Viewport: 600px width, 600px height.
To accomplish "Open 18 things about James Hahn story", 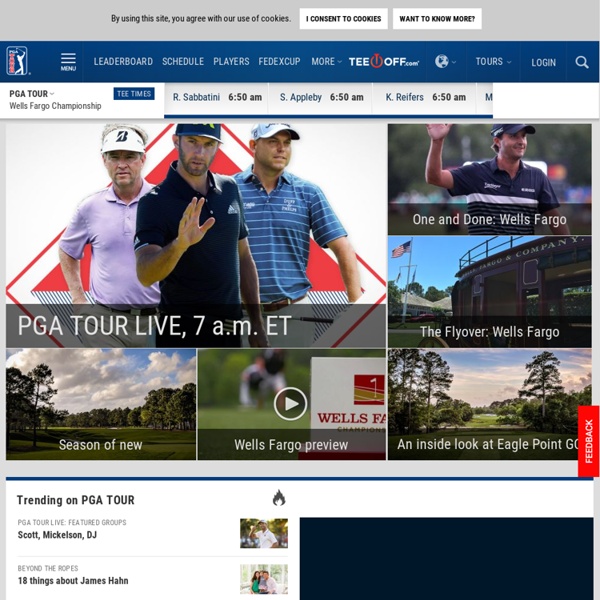I will (73, 581).
